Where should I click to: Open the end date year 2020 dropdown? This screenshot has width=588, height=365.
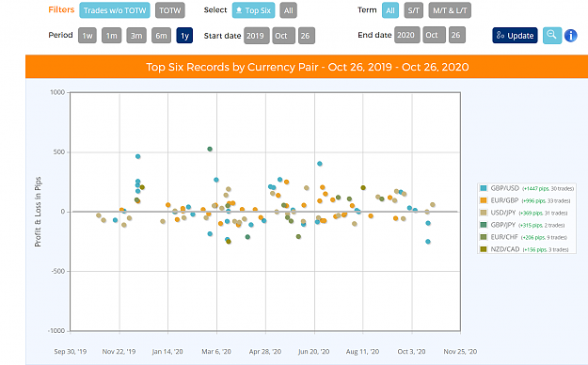(x=406, y=35)
